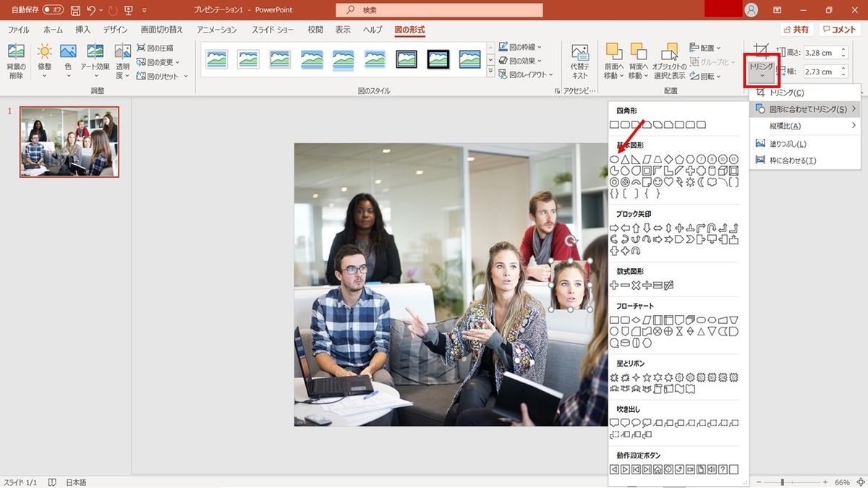Pick the smiley face shape
The width and height of the screenshot is (868, 488).
(658, 182)
